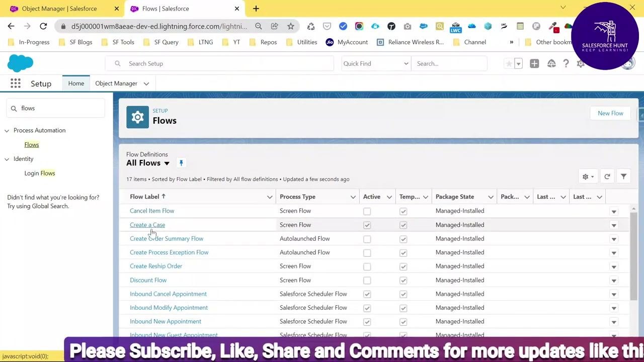Click the setup Quick Find box containing flows
The image size is (644, 362).
(x=55, y=108)
